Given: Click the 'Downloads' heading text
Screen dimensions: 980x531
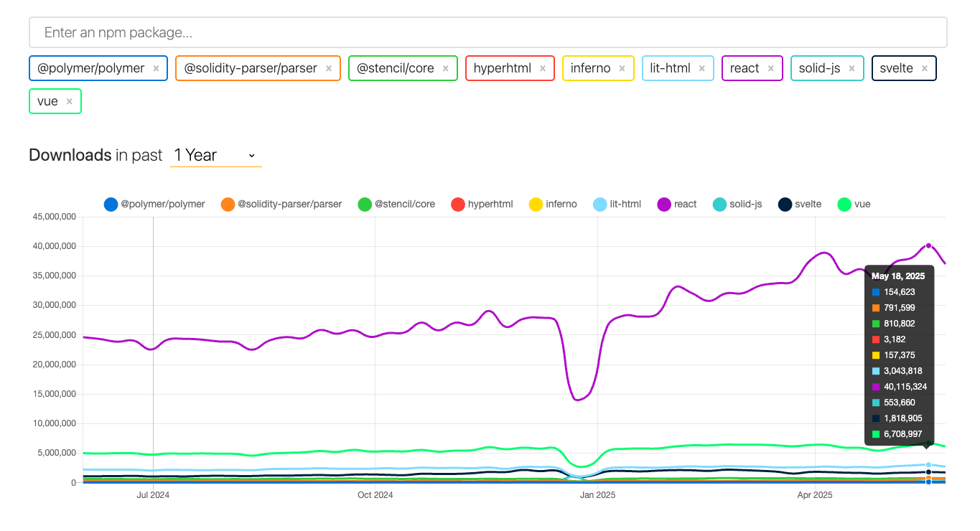Looking at the screenshot, I should point(70,155).
